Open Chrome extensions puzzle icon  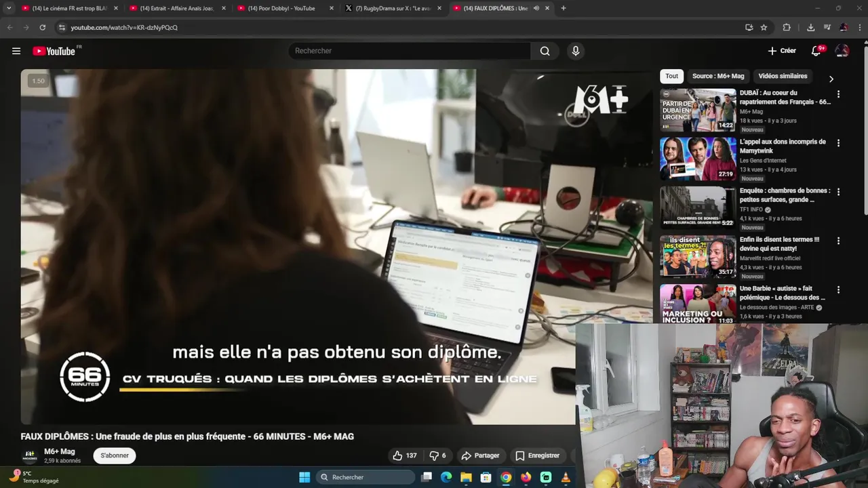click(x=787, y=27)
